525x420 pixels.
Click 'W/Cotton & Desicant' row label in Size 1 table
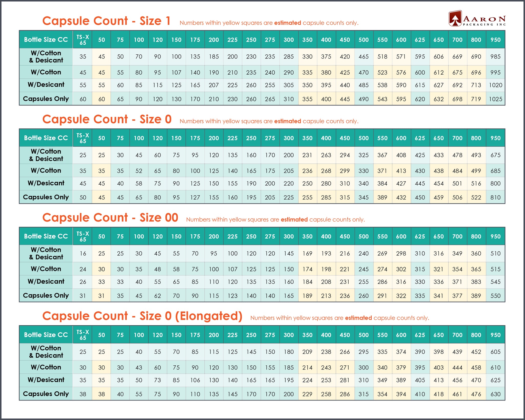click(x=46, y=57)
